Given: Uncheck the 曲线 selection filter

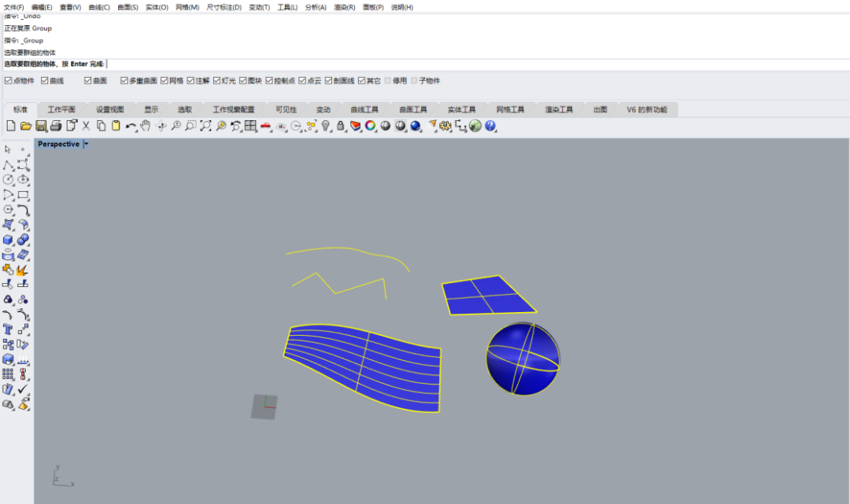Looking at the screenshot, I should pyautogui.click(x=45, y=81).
